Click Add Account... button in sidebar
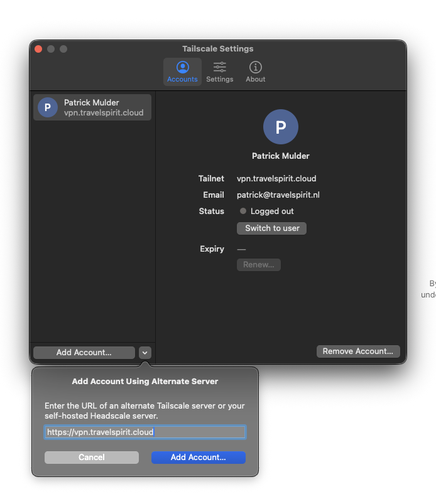 pyautogui.click(x=84, y=353)
